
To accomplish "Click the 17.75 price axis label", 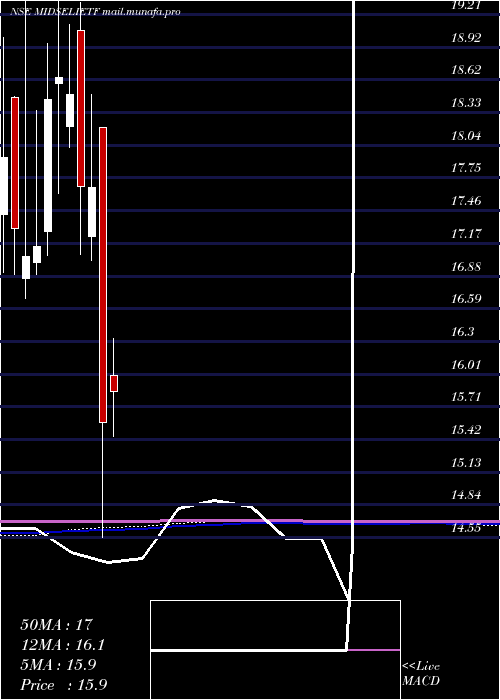I will pos(466,168).
